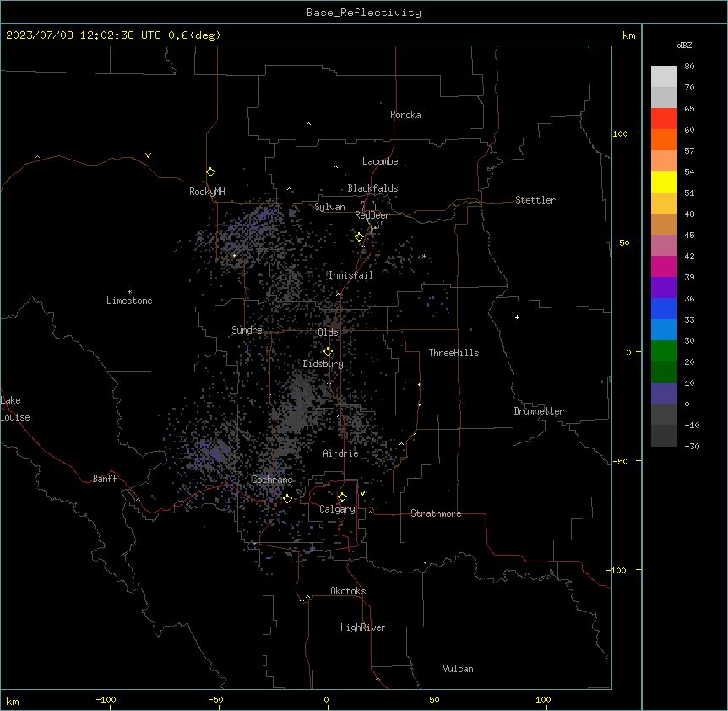Click the Cochrane label

pyautogui.click(x=272, y=480)
